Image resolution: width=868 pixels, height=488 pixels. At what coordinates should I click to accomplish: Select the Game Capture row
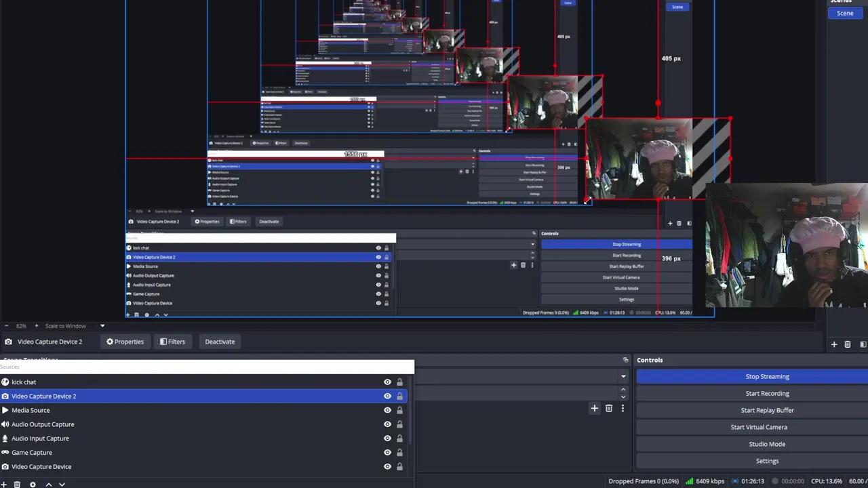(203, 453)
